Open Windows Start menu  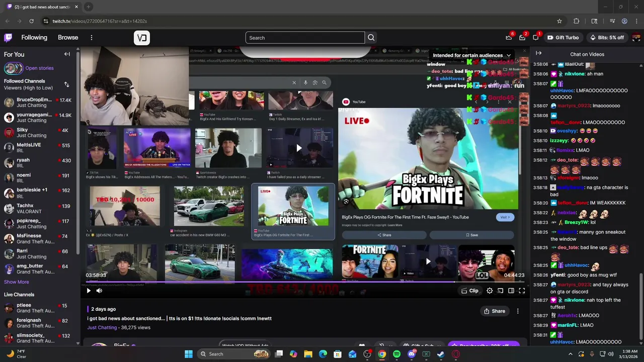188,354
